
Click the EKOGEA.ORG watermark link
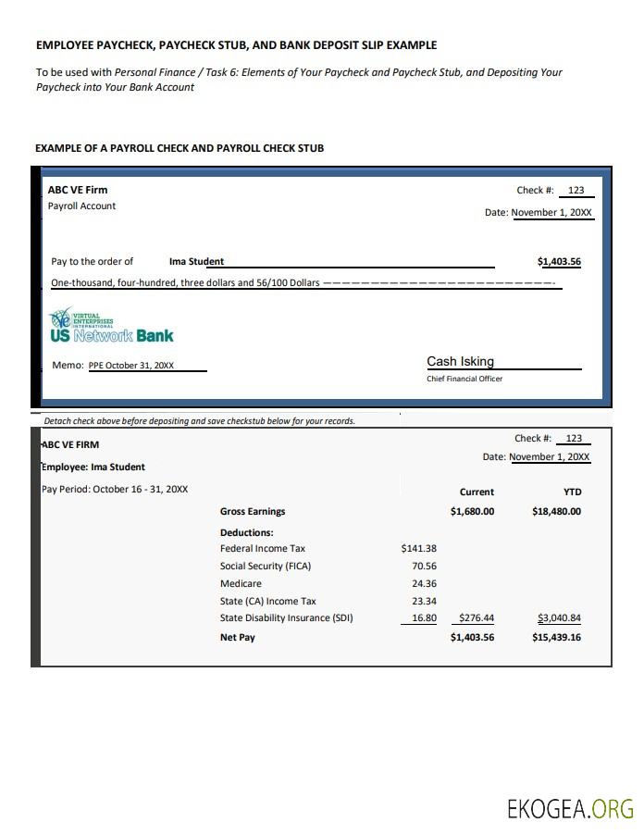570,808
